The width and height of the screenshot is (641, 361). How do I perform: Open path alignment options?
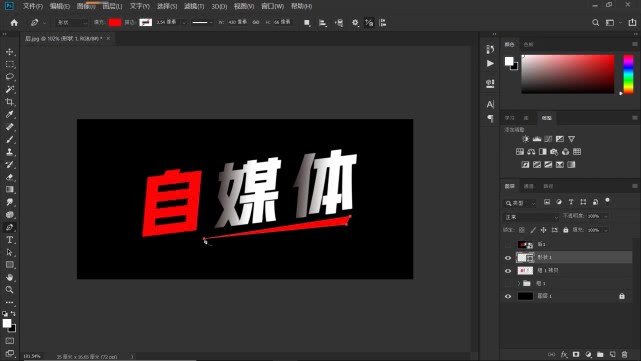(323, 23)
